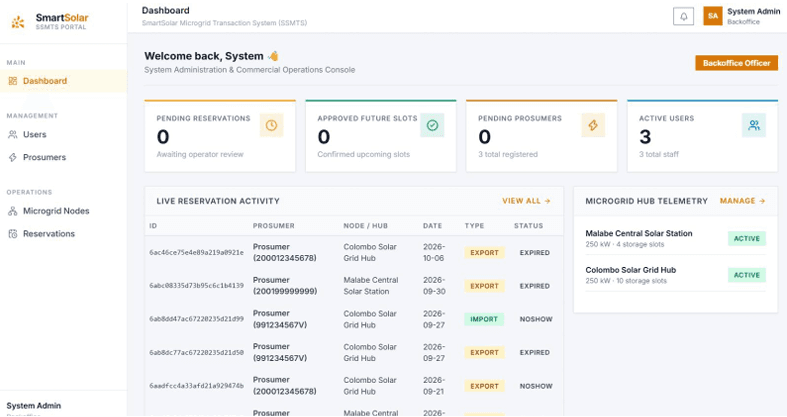Click the Pending Prosumers card
This screenshot has height=417, width=787.
click(x=542, y=136)
